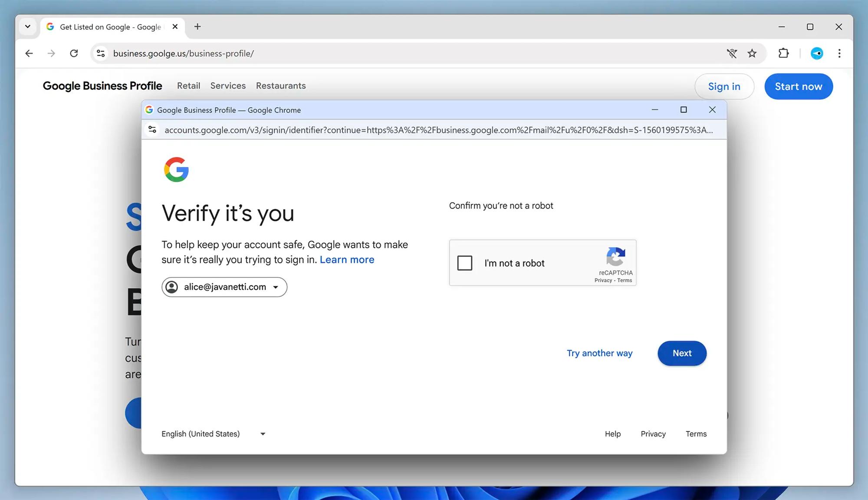Open the Chrome profile avatar
Screen dimensions: 868x500
tap(817, 53)
